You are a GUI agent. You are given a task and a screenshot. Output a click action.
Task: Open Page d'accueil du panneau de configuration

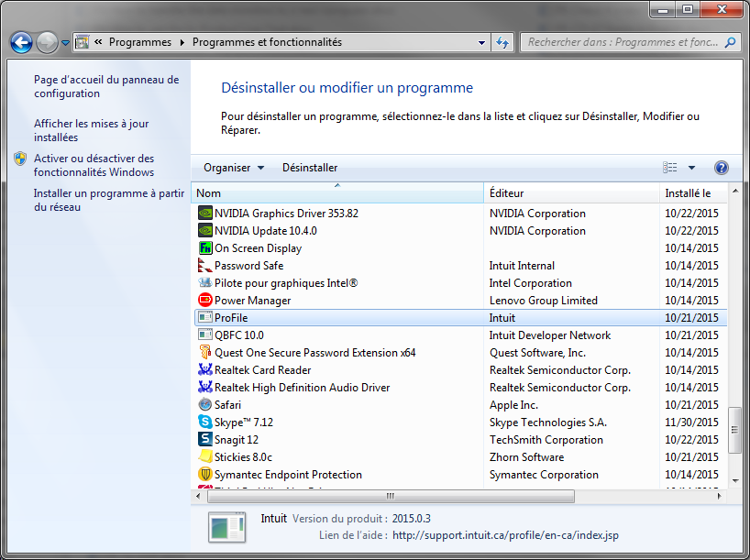click(x=106, y=86)
